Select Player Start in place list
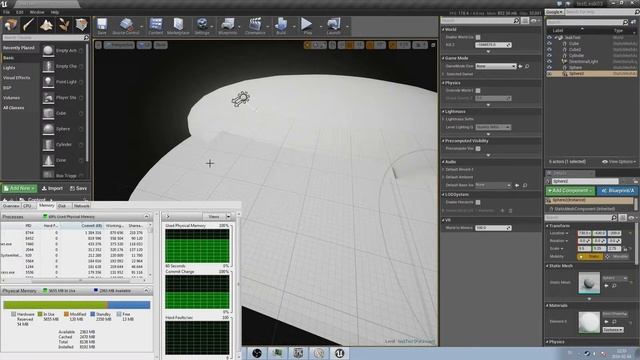 click(63, 98)
